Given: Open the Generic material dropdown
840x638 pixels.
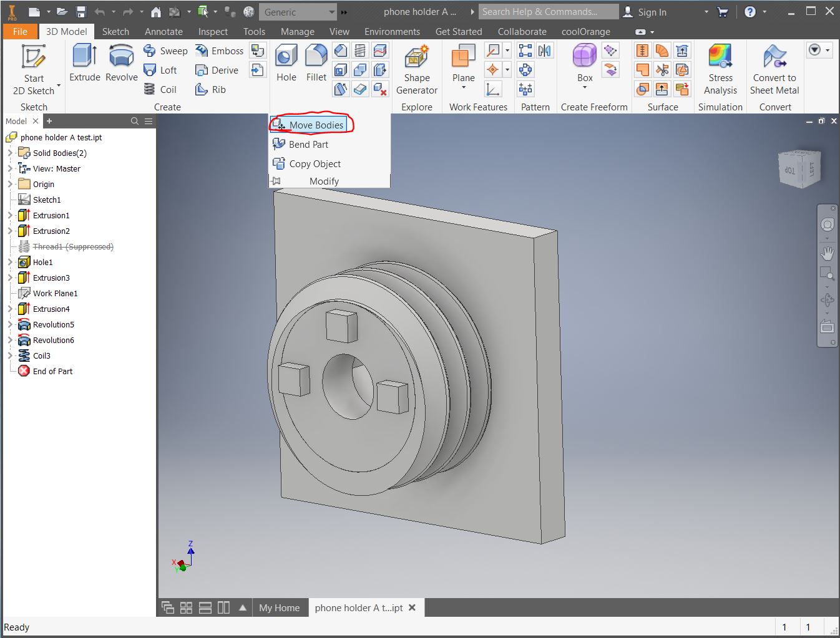Looking at the screenshot, I should 298,12.
